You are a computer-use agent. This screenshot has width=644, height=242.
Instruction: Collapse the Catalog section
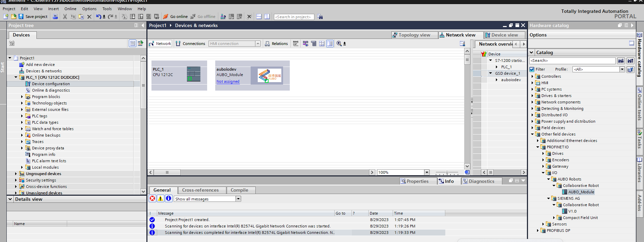pos(532,52)
